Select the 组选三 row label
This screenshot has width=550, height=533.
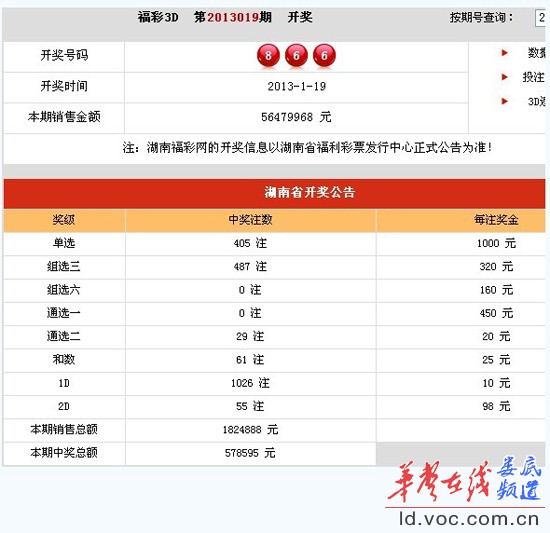pyautogui.click(x=63, y=266)
